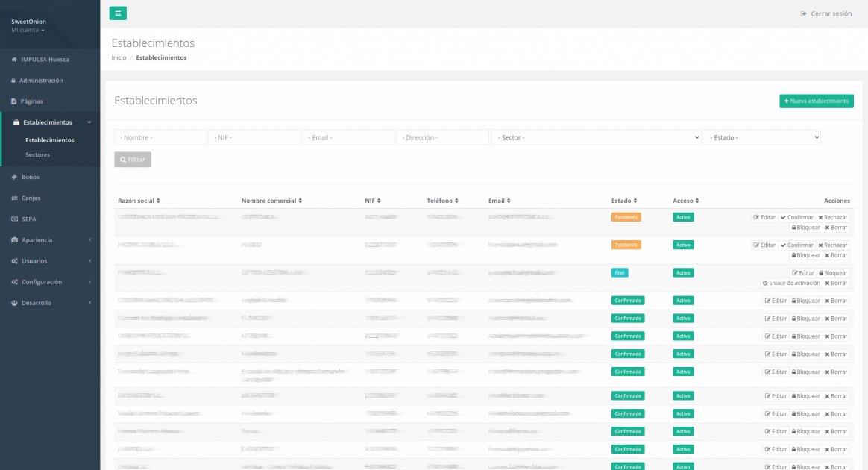The width and height of the screenshot is (868, 470).
Task: Expand the Mi cuenta menu
Action: (x=28, y=30)
